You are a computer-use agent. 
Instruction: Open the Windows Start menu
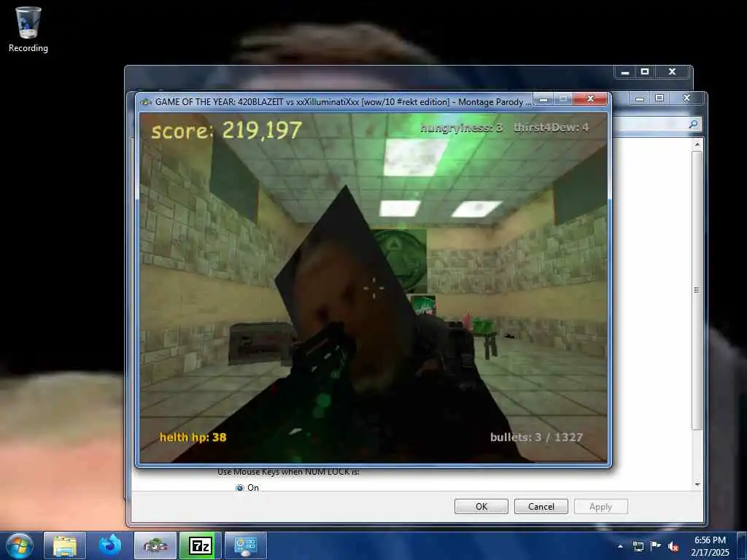point(20,545)
